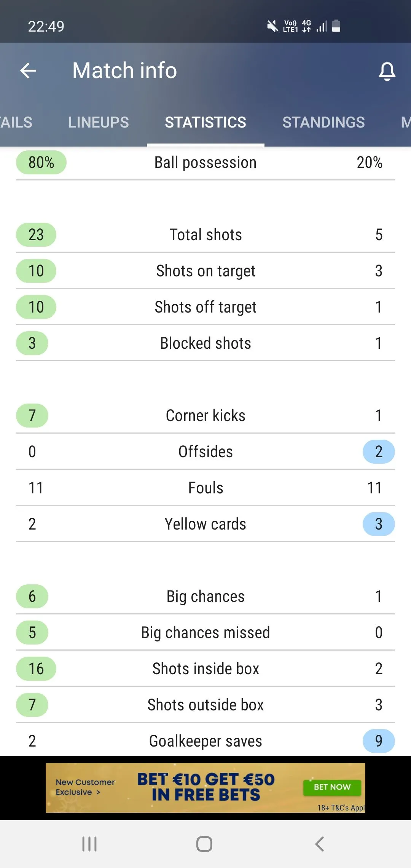Tap the green Corner kicks badge
Viewport: 411px width, 868px height.
point(32,415)
